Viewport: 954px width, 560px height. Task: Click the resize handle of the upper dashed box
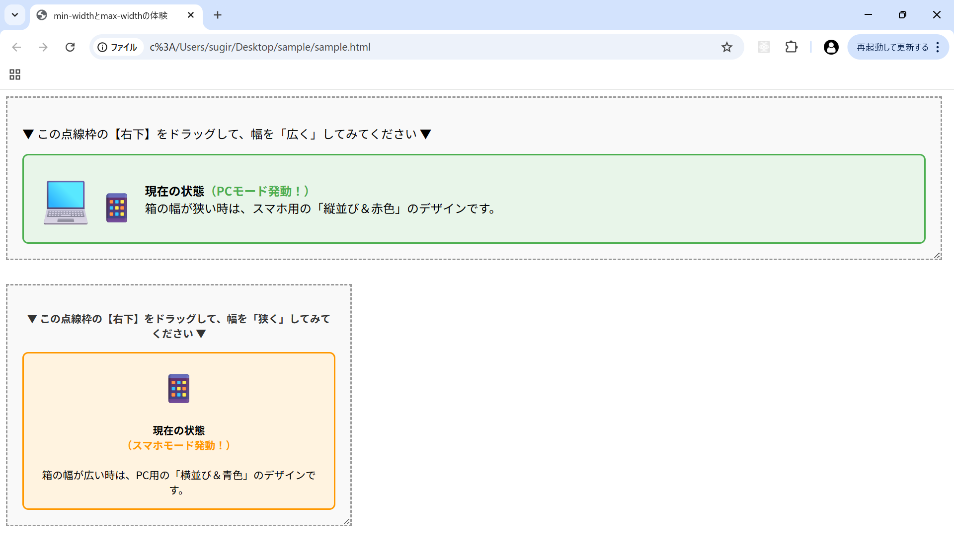click(x=936, y=255)
